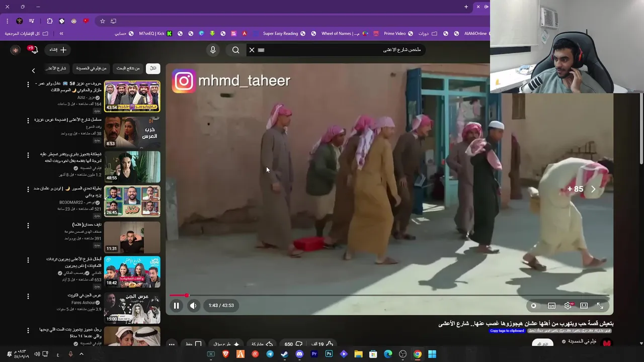Select the 'من نتائج البحث' filter chip
This screenshot has height=362, width=644.
(128, 68)
